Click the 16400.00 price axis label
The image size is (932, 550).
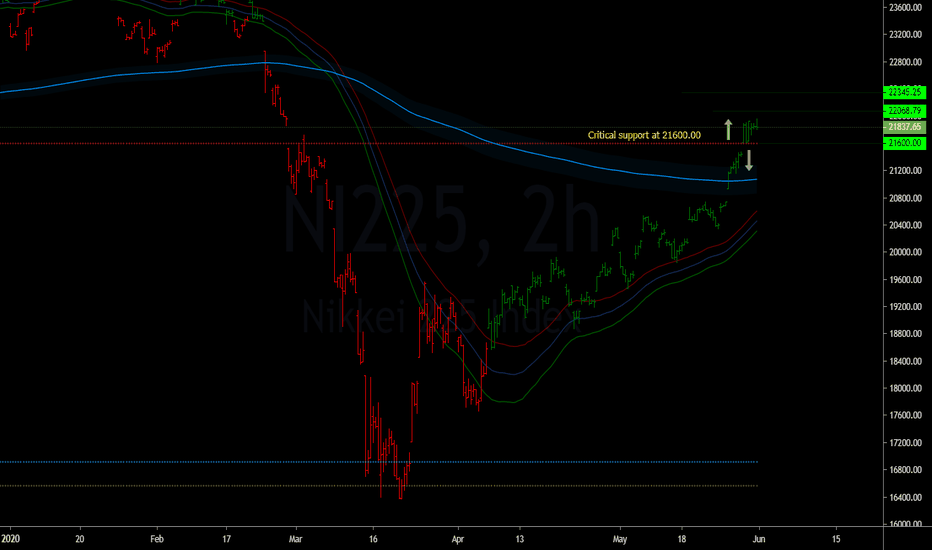[x=905, y=497]
